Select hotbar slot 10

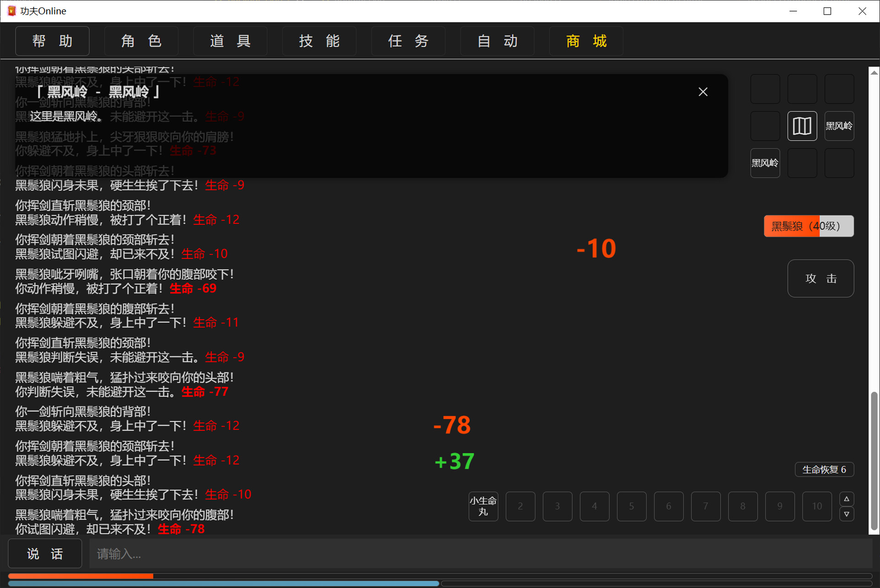(x=817, y=506)
